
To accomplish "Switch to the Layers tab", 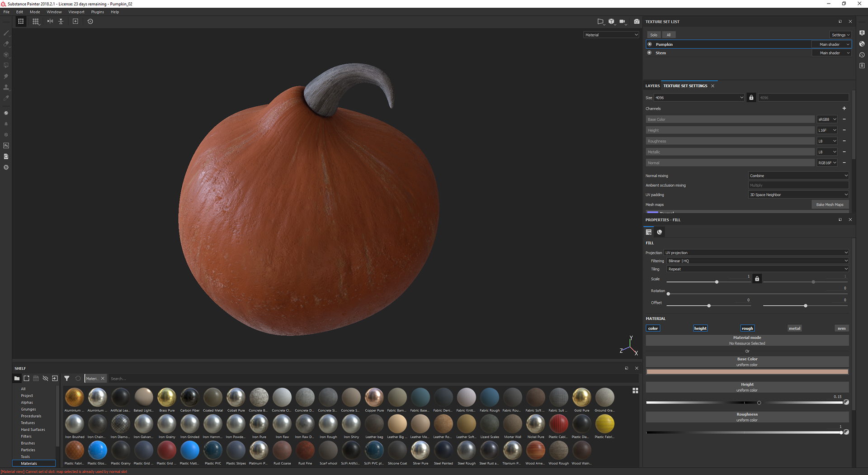I will coord(652,86).
